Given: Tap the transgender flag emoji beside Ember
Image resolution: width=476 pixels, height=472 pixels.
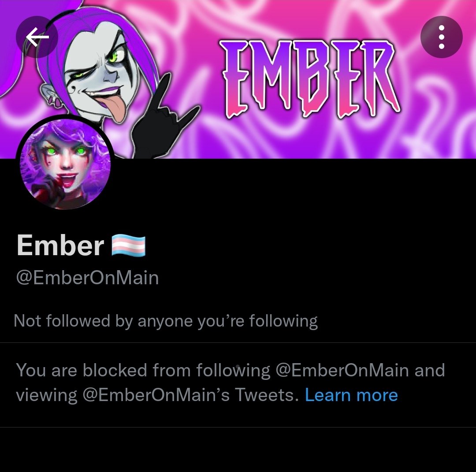Looking at the screenshot, I should pyautogui.click(x=128, y=245).
